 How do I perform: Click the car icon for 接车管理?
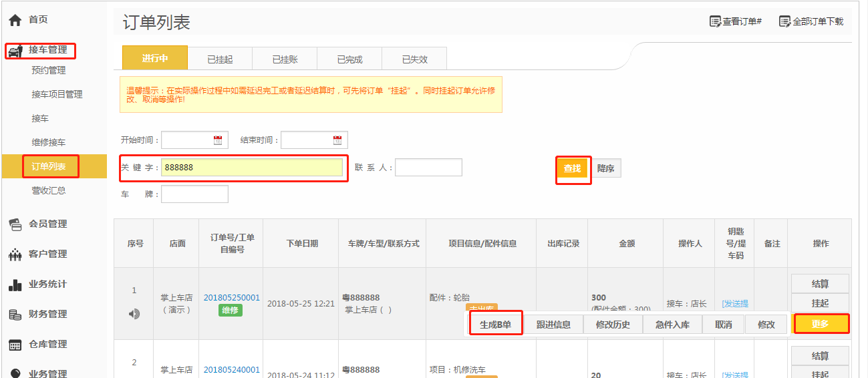pyautogui.click(x=15, y=51)
